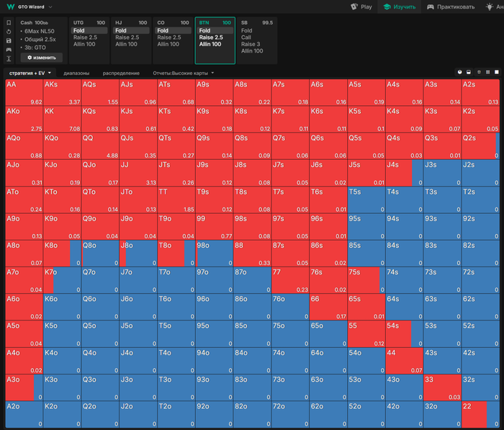Viewport: 504px width, 430px height.
Task: Click the vertical resize icon in the sidebar
Action: click(9, 58)
